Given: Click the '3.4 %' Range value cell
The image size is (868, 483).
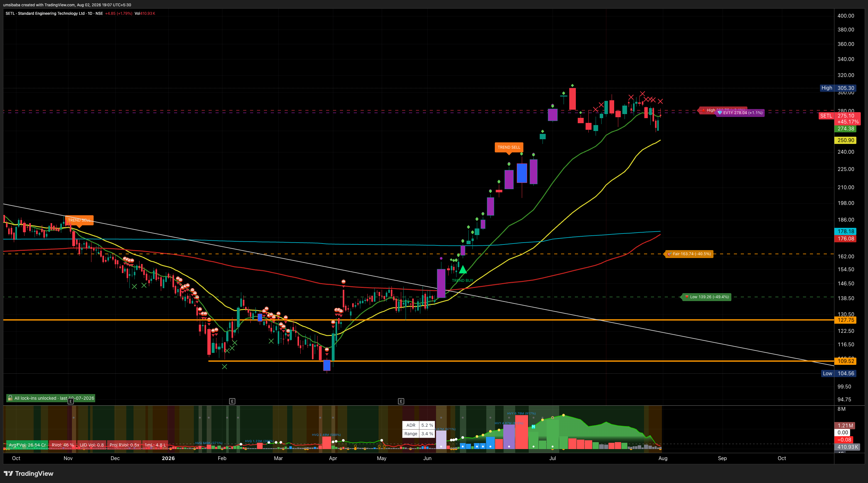Looking at the screenshot, I should (x=427, y=434).
